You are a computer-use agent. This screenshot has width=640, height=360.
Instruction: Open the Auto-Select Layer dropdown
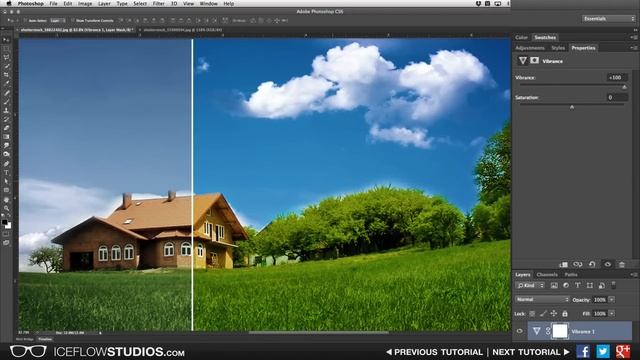point(57,20)
